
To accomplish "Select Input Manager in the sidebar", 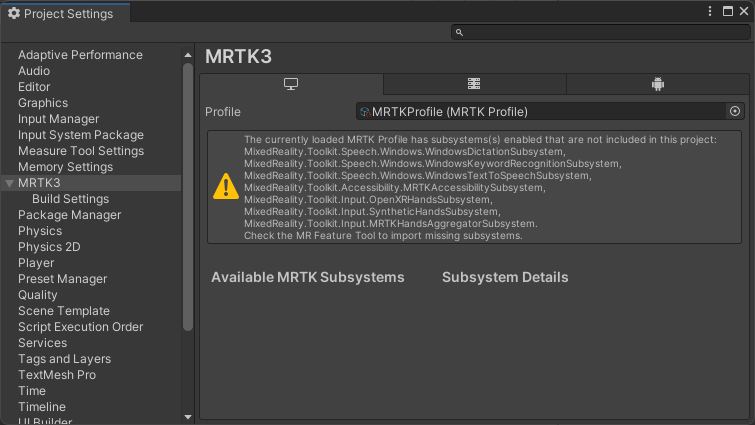I will click(x=58, y=119).
